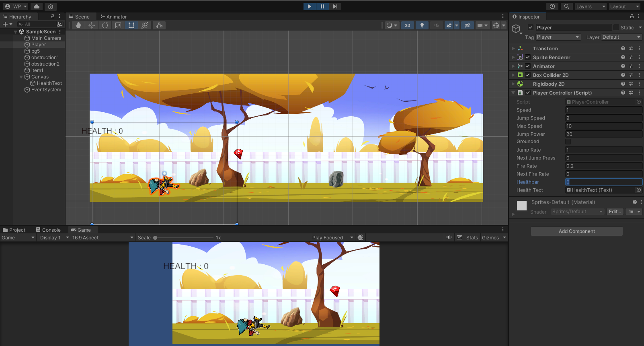This screenshot has height=346, width=644.
Task: Click the Pause button
Action: 322,6
